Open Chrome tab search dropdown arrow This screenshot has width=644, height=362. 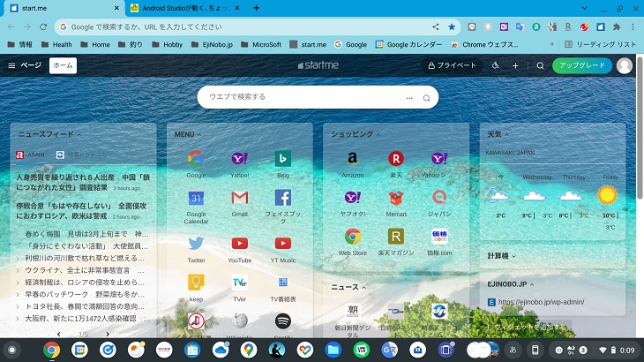584,8
